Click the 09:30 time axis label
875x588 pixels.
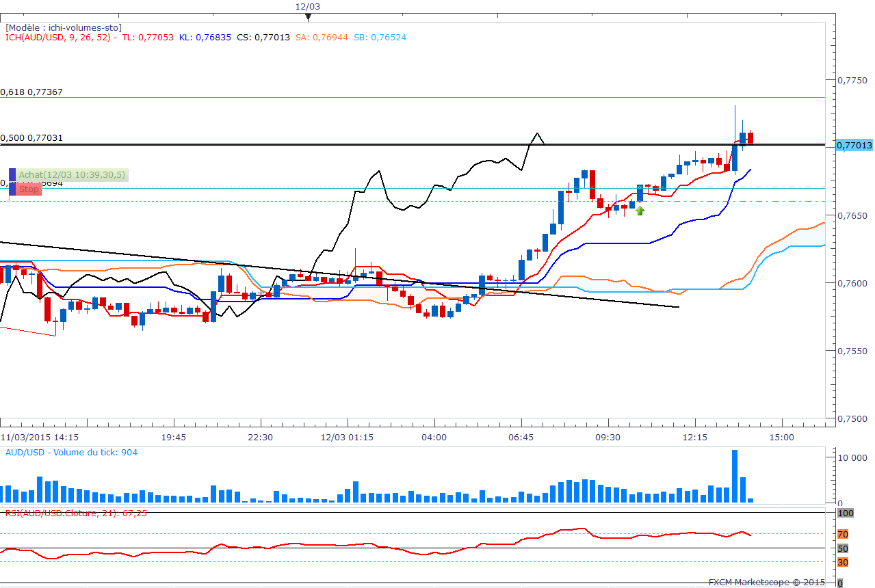click(x=608, y=437)
